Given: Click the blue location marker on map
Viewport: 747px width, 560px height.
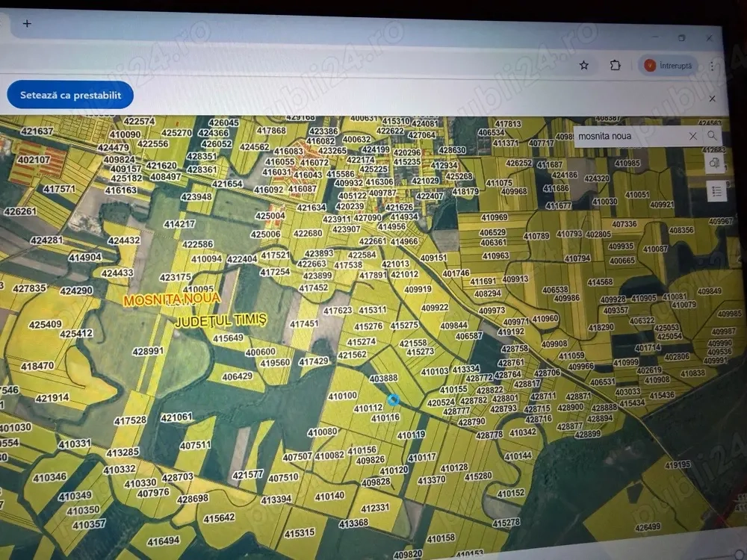Looking at the screenshot, I should click(394, 401).
